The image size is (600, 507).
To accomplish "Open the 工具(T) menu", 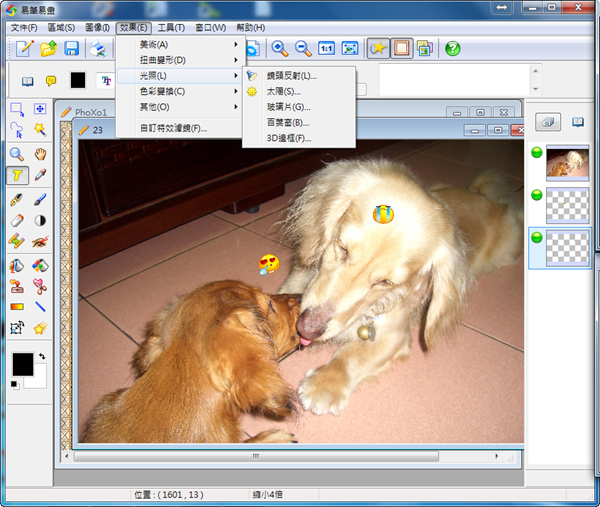I will pos(171,28).
